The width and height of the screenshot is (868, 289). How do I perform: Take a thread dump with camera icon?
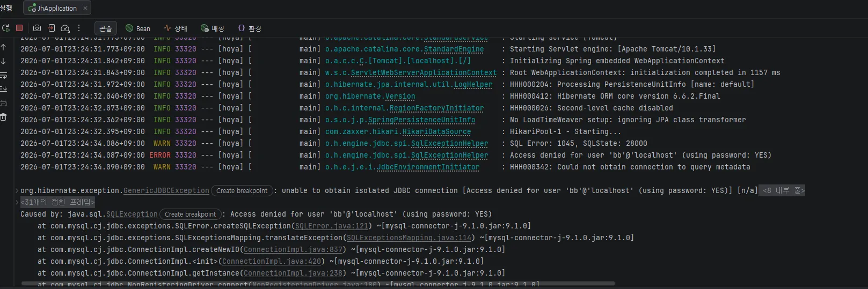(37, 28)
